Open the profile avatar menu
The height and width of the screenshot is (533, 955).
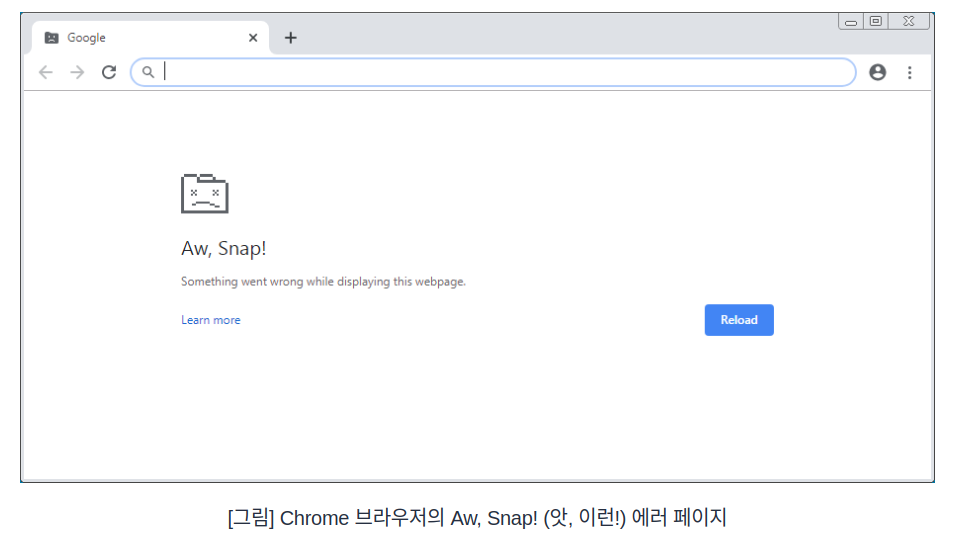[878, 72]
